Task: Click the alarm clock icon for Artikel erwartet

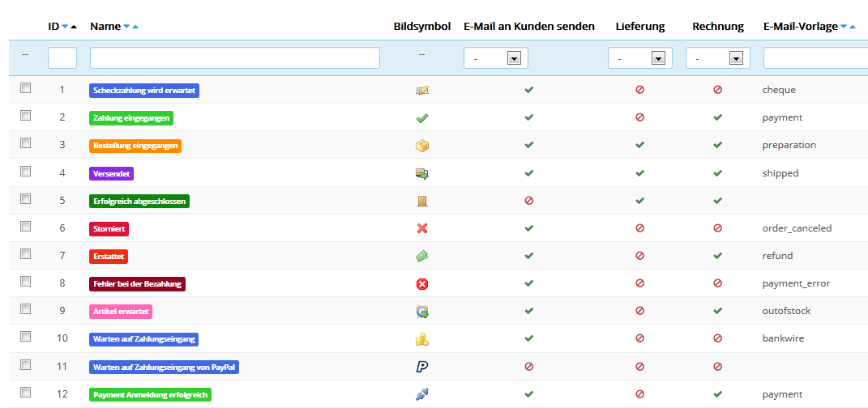Action: (421, 311)
